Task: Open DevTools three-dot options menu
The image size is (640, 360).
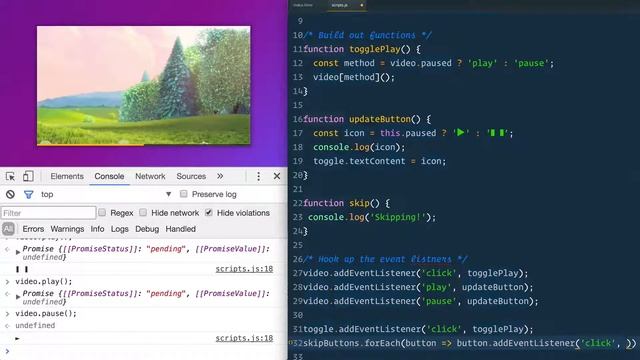Action: [x=258, y=176]
